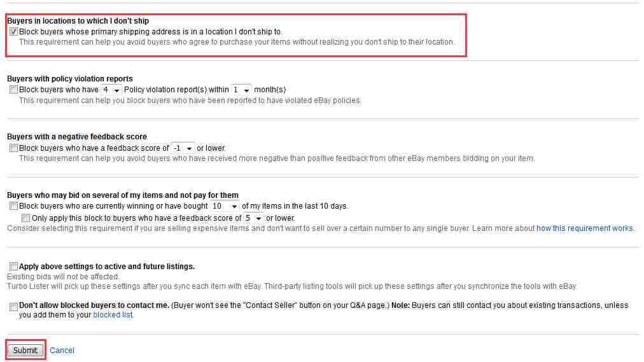Check block buyers with negative feedback score
The height and width of the screenshot is (362, 644).
click(13, 148)
